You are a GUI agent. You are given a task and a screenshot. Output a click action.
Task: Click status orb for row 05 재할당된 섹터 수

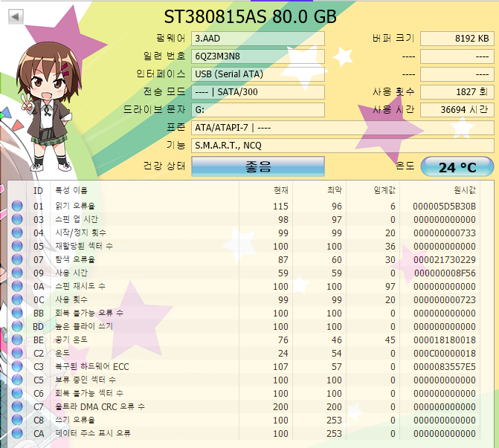tap(17, 246)
